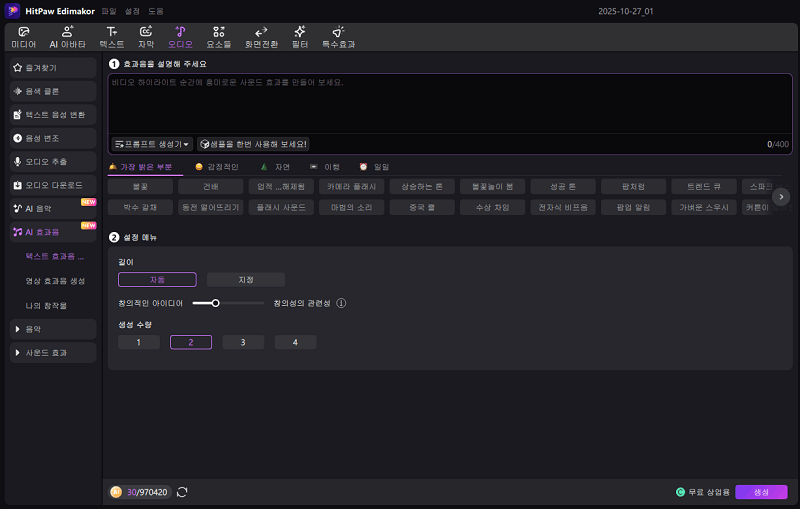Click the 자막 (Subtitles) toolbar icon
This screenshot has height=509, width=800.
[x=146, y=37]
